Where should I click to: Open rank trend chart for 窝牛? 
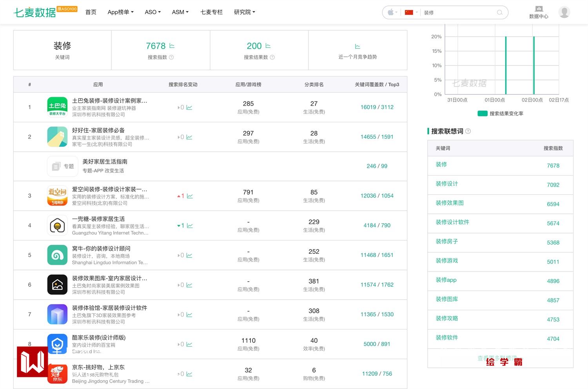(x=189, y=255)
